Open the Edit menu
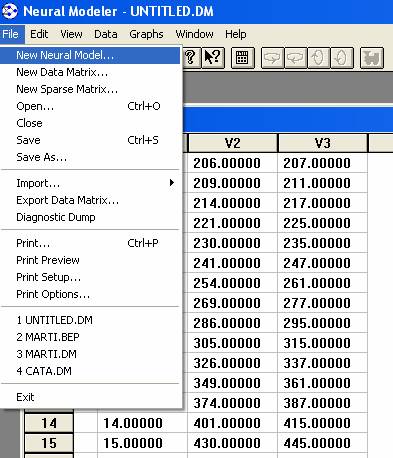Viewport: 393px width, 458px height. click(39, 34)
